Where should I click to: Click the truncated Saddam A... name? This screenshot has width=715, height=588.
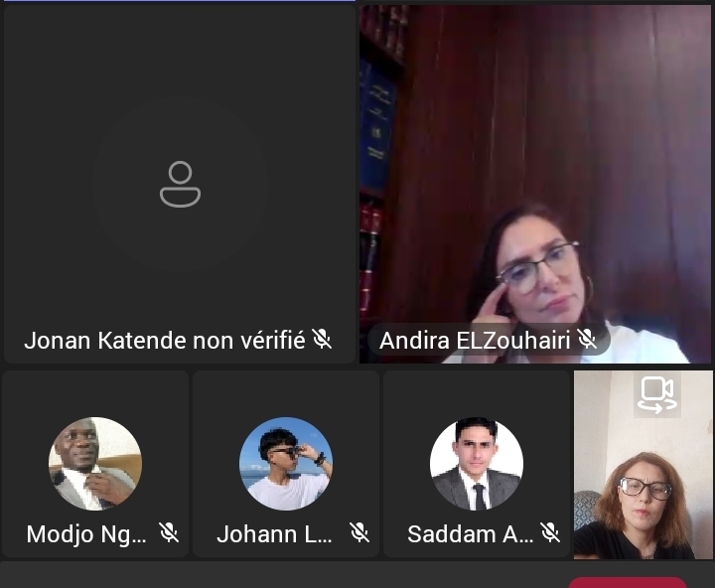[x=470, y=534]
